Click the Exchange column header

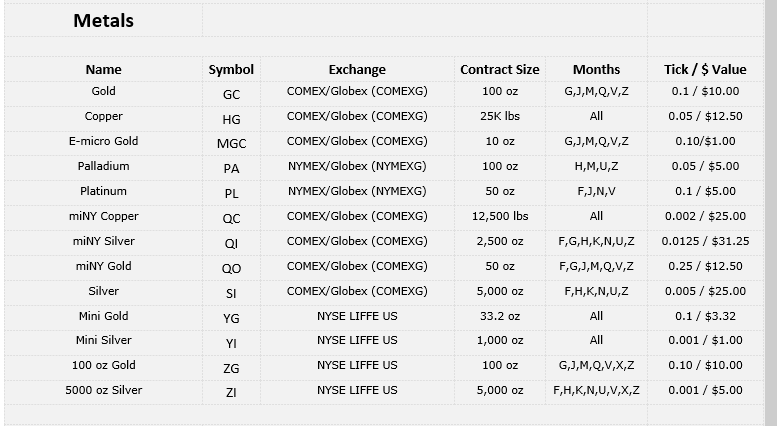[x=357, y=69]
